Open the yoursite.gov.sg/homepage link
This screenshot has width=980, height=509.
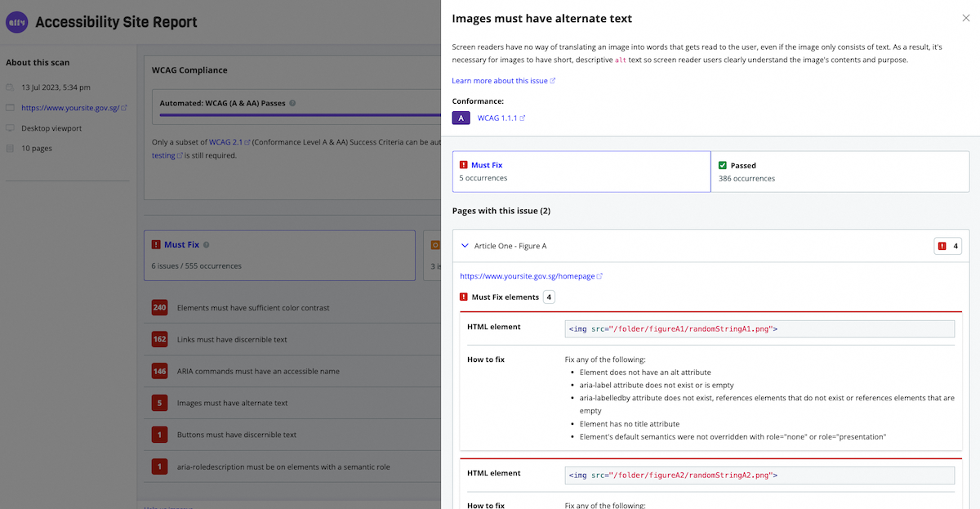[532, 276]
